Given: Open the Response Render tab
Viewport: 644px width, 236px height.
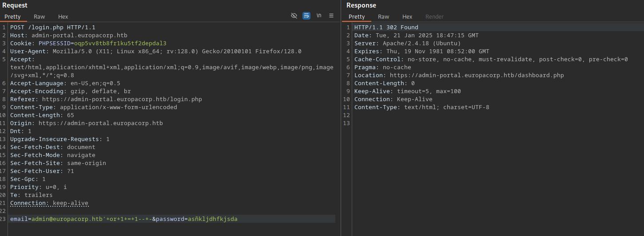Looking at the screenshot, I should coord(434,16).
